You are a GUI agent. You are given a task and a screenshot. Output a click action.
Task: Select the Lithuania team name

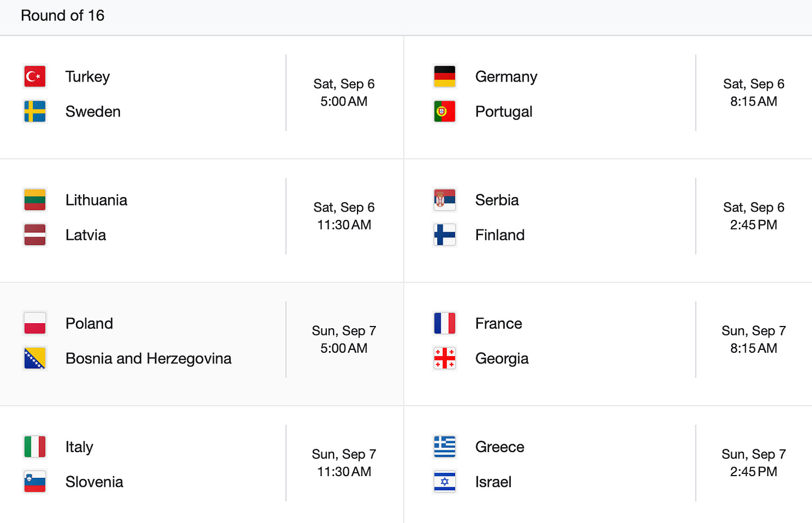point(96,200)
